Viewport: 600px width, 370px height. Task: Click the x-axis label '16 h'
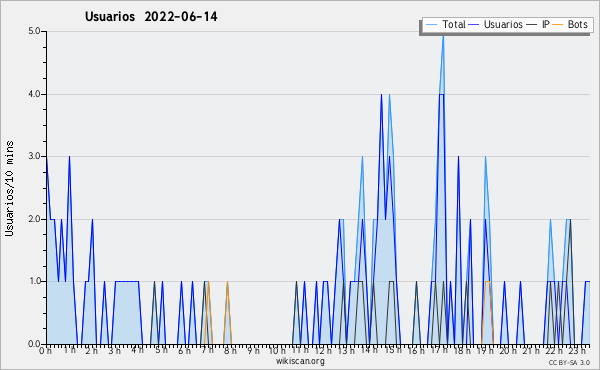(x=416, y=351)
